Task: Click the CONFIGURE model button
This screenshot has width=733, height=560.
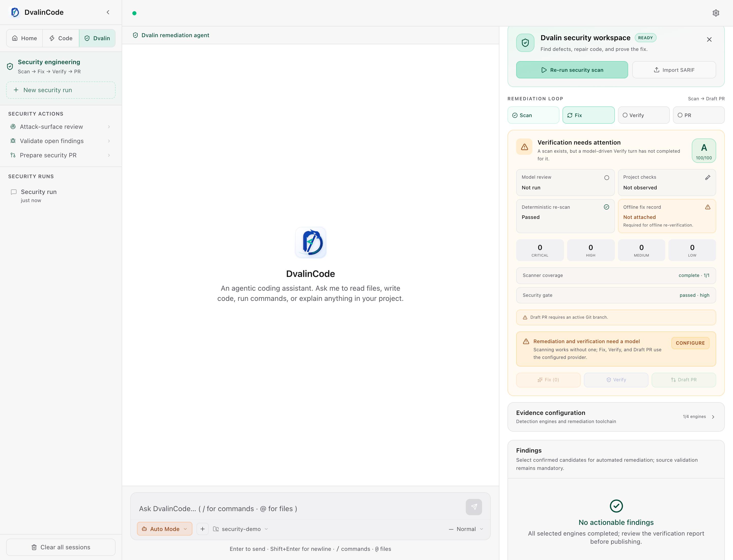Action: click(690, 343)
